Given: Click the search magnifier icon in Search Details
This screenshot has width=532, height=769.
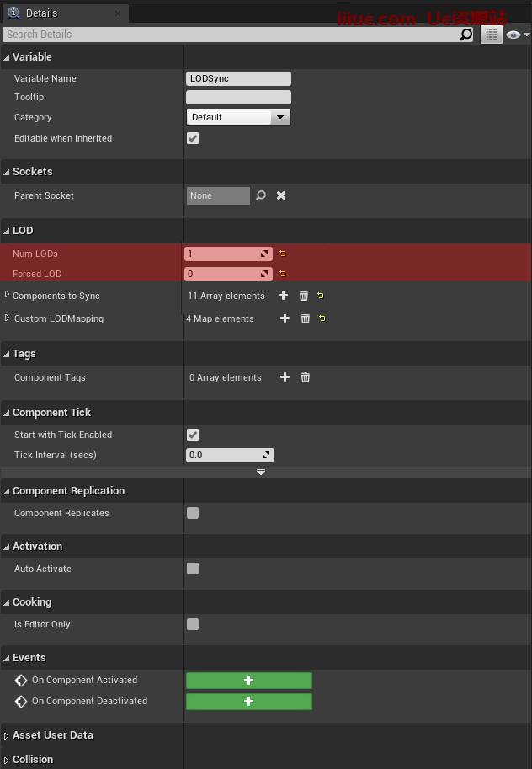Looking at the screenshot, I should point(466,35).
